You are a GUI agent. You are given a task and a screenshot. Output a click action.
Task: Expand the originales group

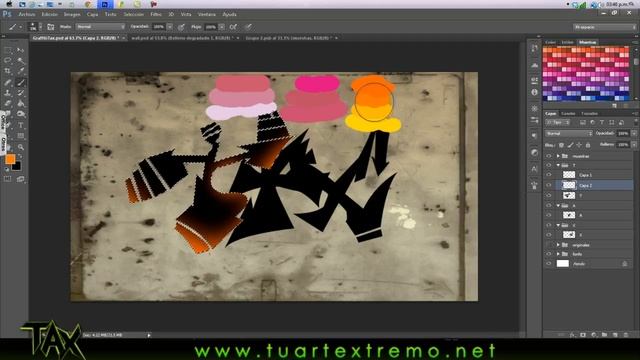coord(558,245)
